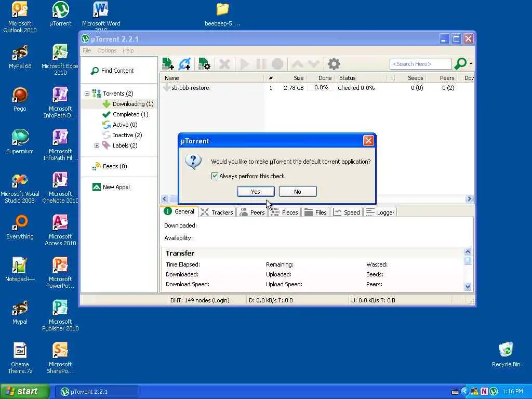Switch to the Peers tab

pos(252,212)
